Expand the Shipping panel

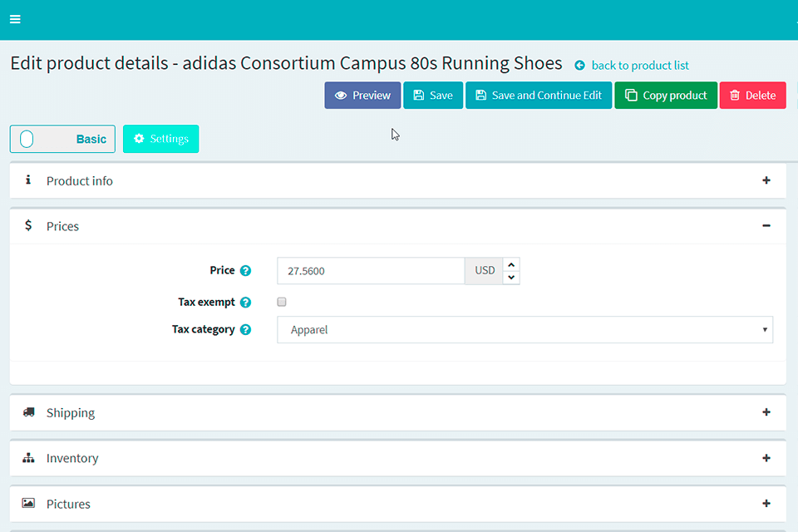coord(766,412)
